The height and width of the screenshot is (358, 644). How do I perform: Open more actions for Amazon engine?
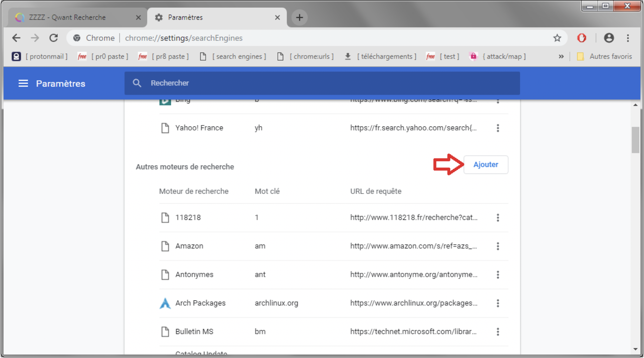point(498,246)
